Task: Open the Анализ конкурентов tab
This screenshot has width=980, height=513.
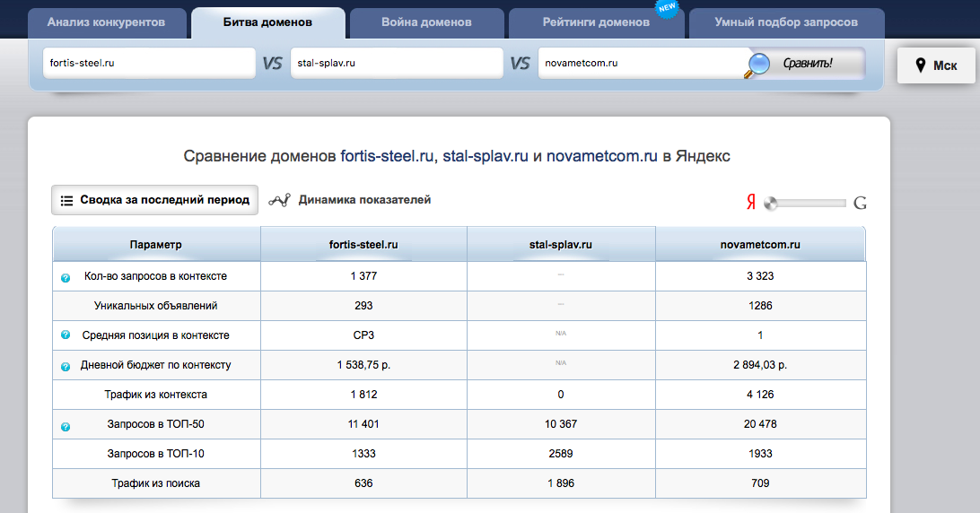Action: [107, 23]
